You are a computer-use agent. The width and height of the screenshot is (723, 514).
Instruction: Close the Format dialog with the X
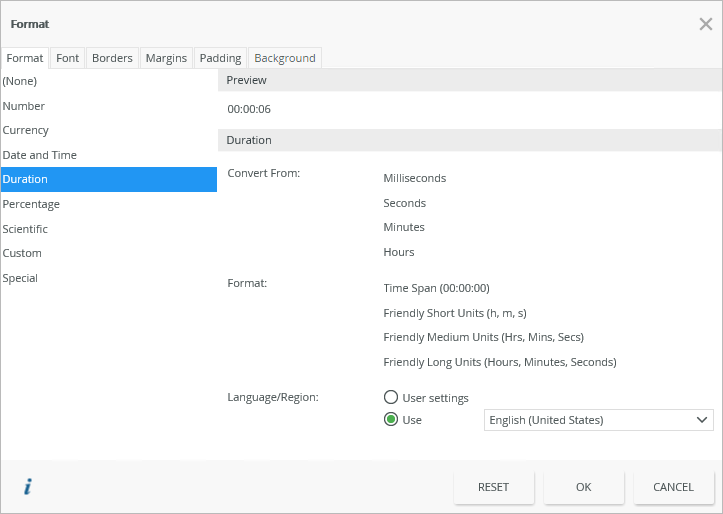pyautogui.click(x=705, y=23)
